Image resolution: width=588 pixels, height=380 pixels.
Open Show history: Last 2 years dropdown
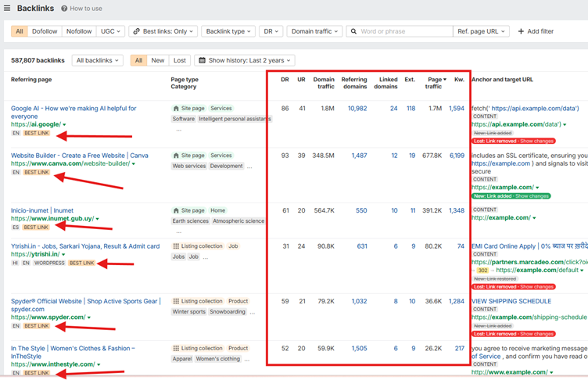pyautogui.click(x=244, y=60)
